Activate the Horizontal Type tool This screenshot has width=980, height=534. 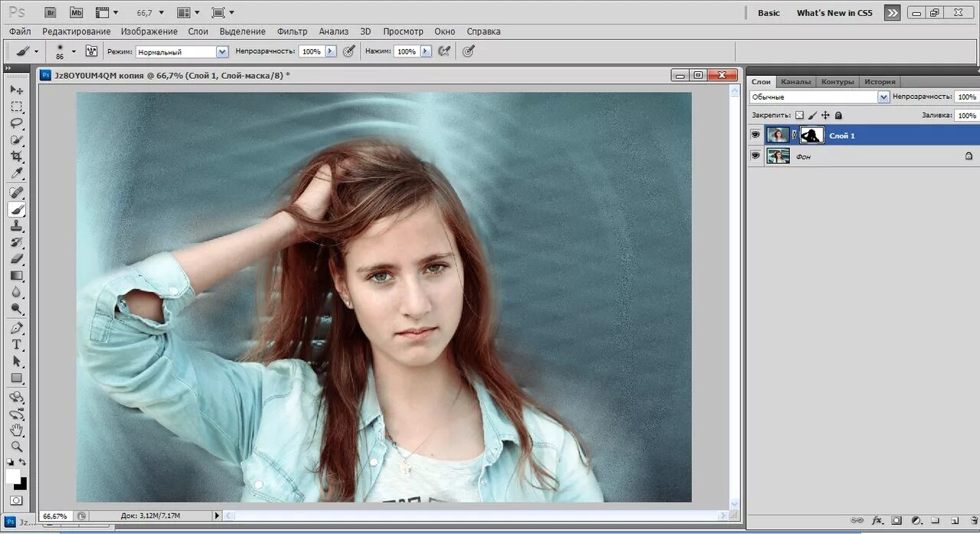16,345
